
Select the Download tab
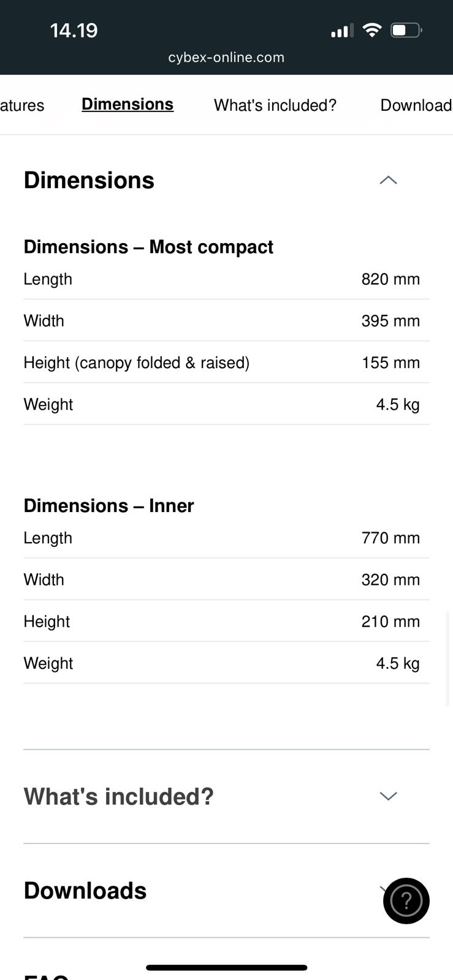416,105
